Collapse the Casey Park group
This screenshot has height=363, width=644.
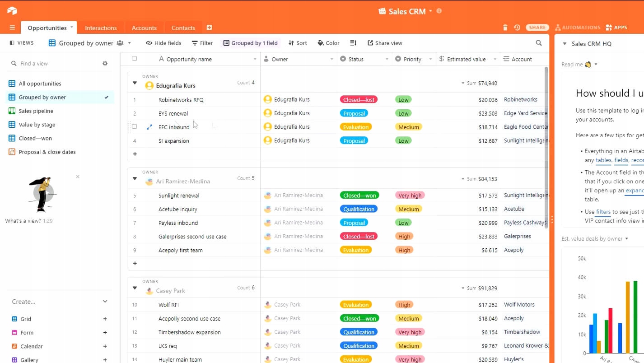pyautogui.click(x=135, y=288)
